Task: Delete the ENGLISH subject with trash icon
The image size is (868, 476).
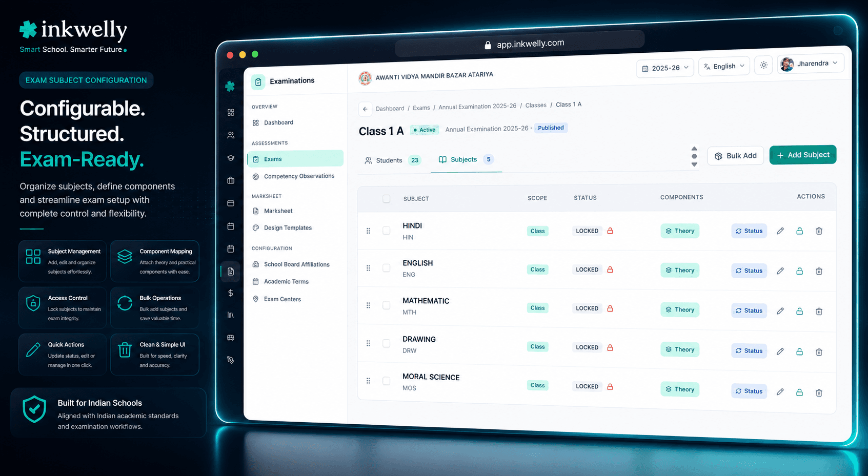Action: point(819,271)
